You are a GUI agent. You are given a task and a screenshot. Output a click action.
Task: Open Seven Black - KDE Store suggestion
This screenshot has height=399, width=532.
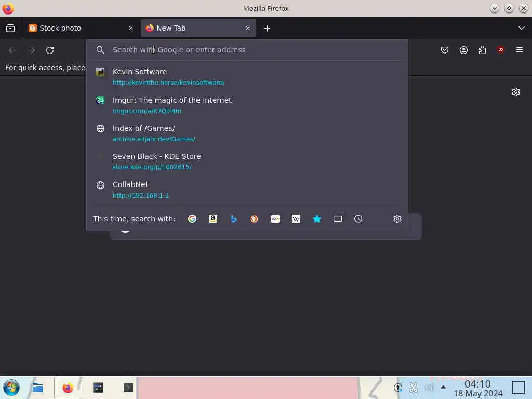247,162
